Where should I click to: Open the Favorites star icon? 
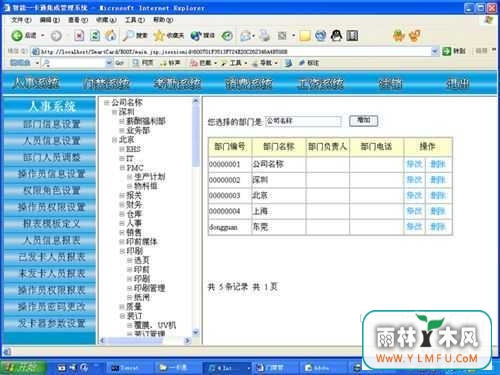pyautogui.click(x=159, y=35)
